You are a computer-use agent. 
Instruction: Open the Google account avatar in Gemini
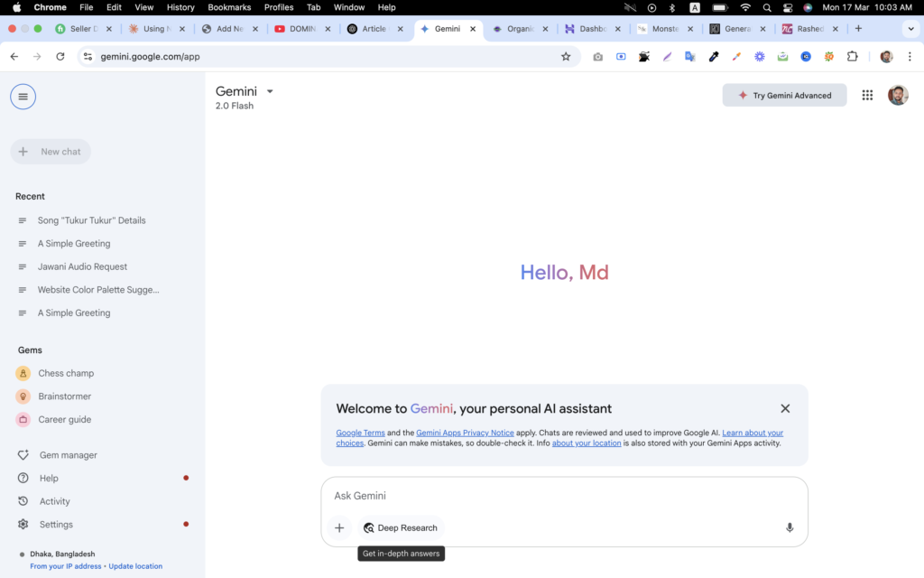tap(898, 95)
